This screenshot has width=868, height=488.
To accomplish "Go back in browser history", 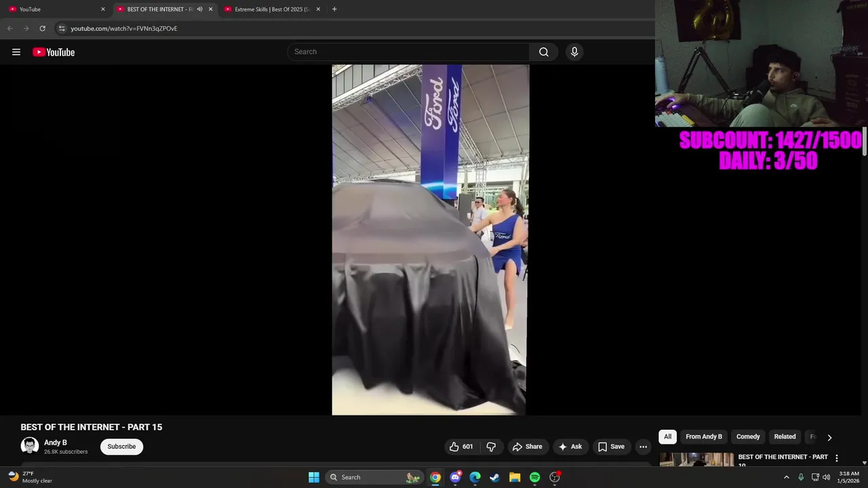I will pyautogui.click(x=9, y=28).
